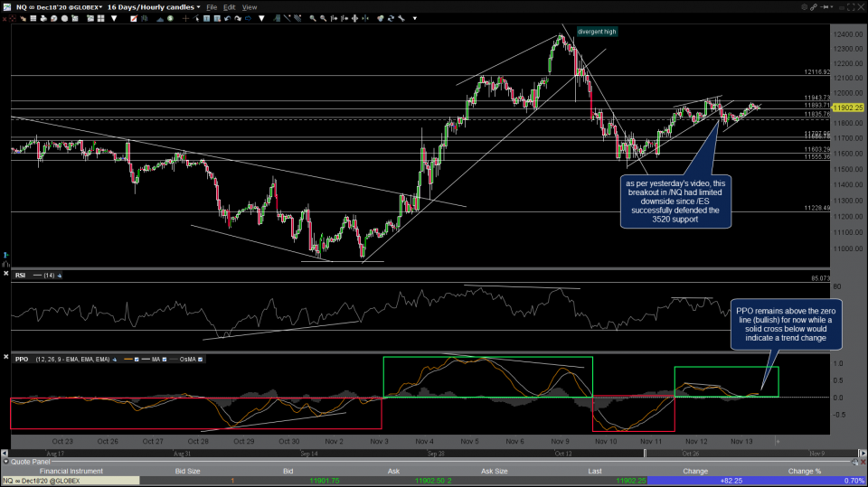Screen dimensions: 868x487
Task: Expand the second white triangle toolbar dropdown
Action: 261,18
